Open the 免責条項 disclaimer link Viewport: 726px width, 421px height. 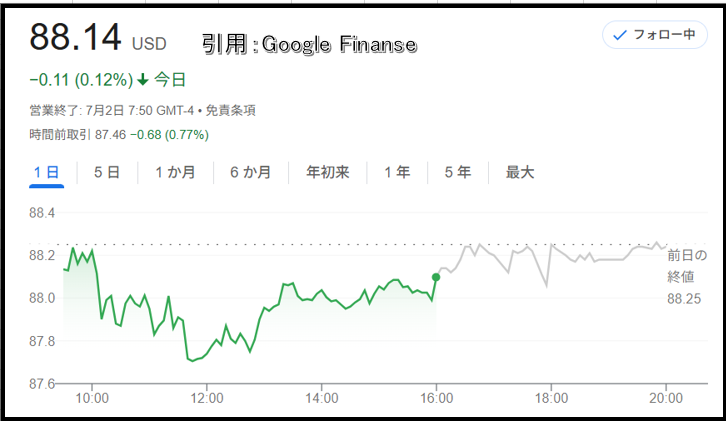(230, 110)
